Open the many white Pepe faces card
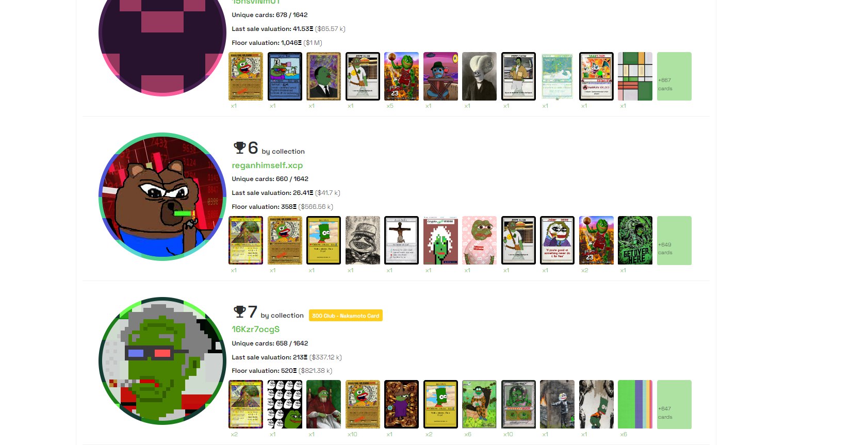868x445 pixels. 285,404
